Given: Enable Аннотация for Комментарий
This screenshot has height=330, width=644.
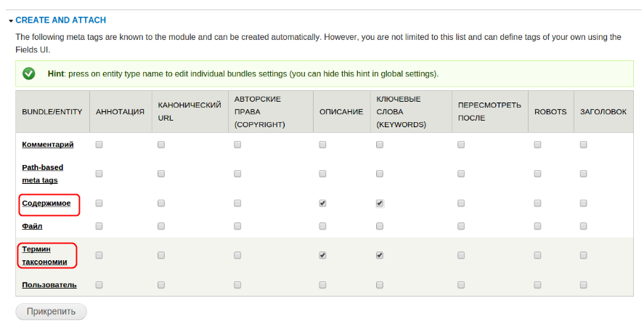Looking at the screenshot, I should pyautogui.click(x=99, y=145).
